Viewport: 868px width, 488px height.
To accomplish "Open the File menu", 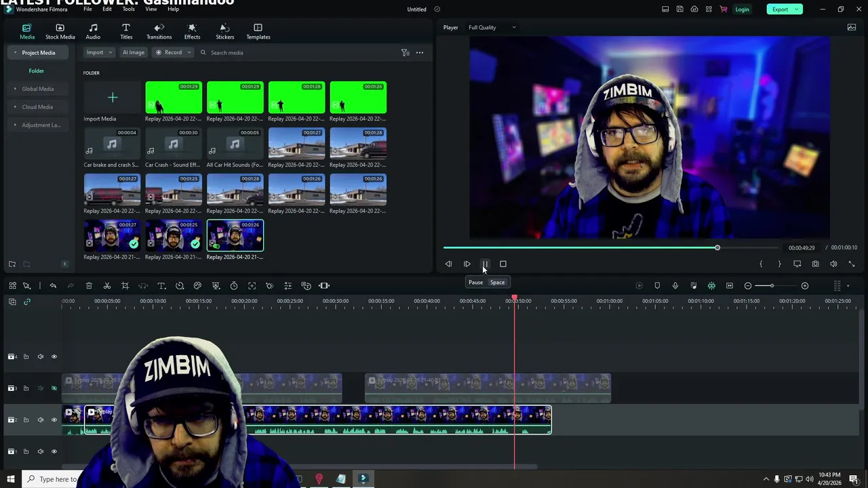I will coord(87,9).
